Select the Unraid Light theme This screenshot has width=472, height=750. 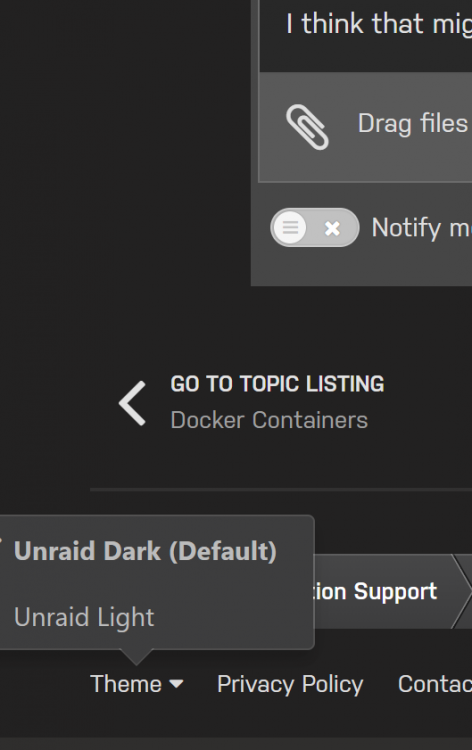[x=84, y=617]
